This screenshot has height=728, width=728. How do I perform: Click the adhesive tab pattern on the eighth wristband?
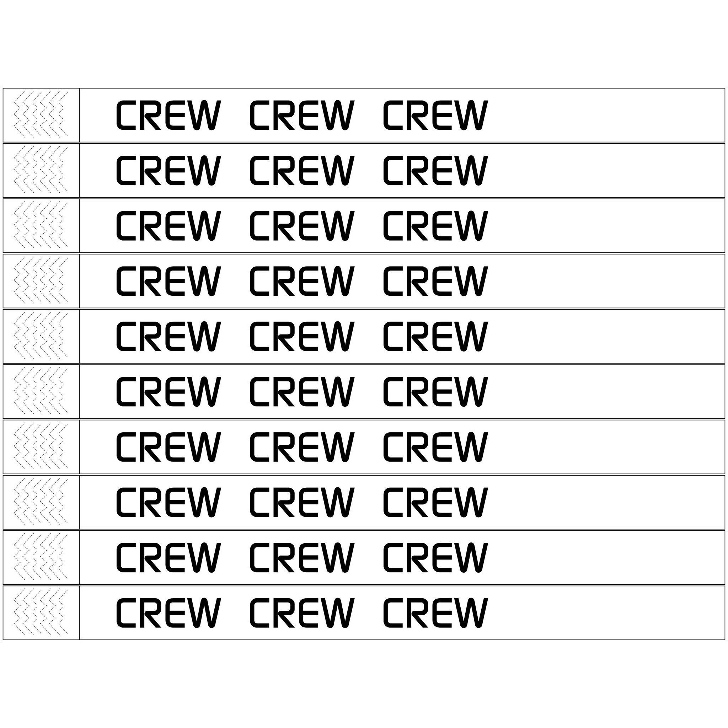[x=41, y=502]
